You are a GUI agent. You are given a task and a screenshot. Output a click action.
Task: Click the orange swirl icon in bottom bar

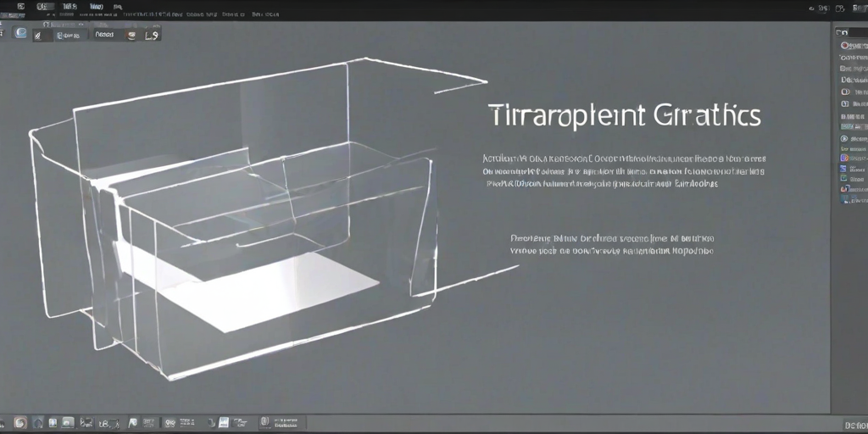click(x=20, y=423)
